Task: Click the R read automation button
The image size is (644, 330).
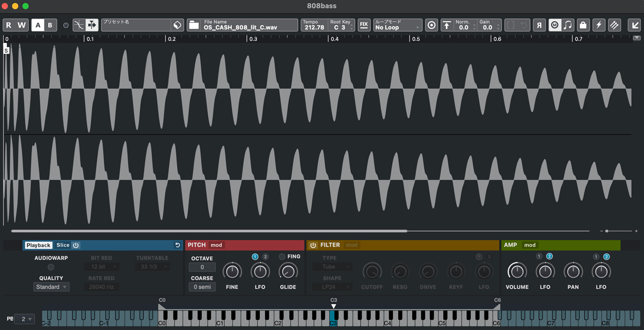Action: coord(9,25)
